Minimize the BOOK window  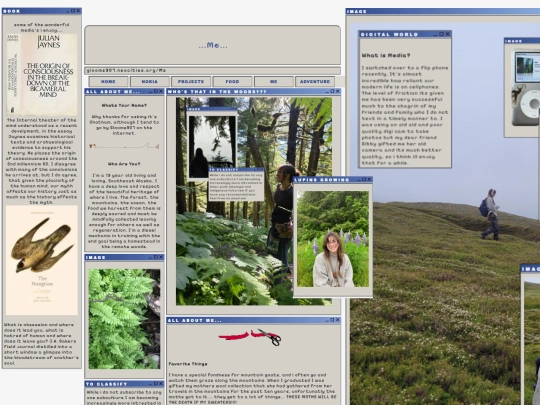pos(68,11)
